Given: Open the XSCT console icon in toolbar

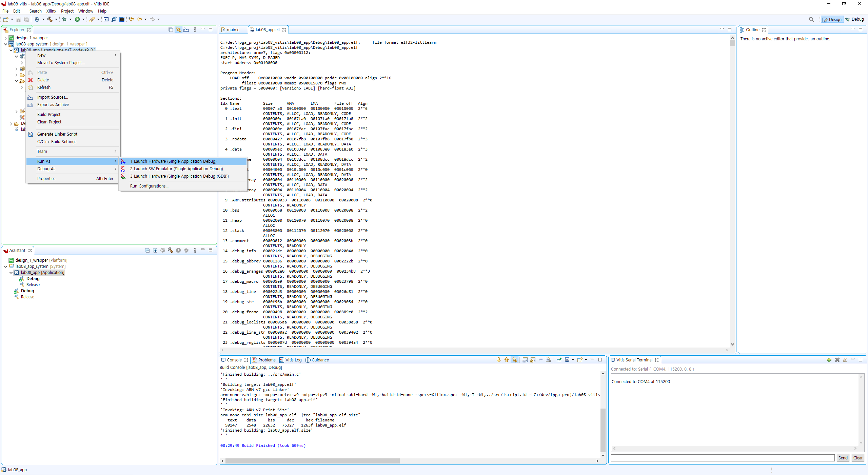Looking at the screenshot, I should click(106, 19).
